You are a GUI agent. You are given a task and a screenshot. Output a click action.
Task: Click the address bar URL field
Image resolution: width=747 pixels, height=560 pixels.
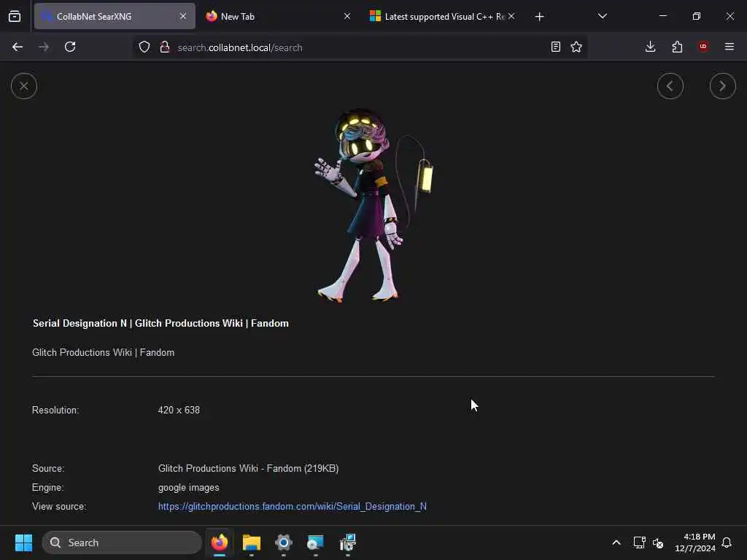coord(360,47)
